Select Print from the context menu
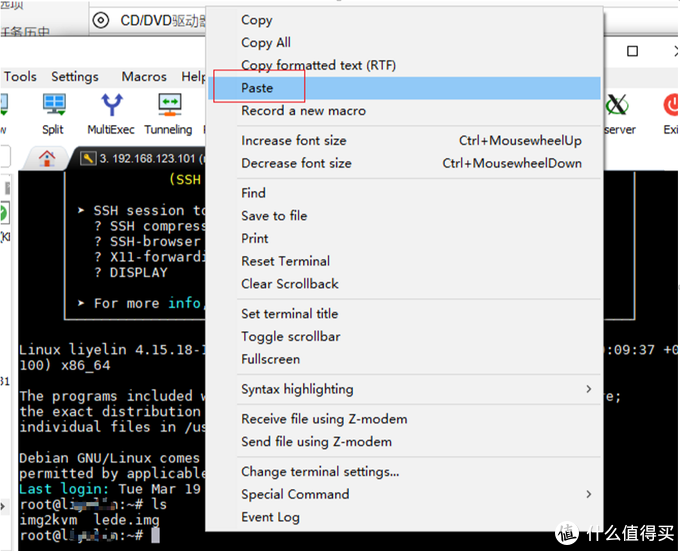The image size is (680, 551). point(404,238)
